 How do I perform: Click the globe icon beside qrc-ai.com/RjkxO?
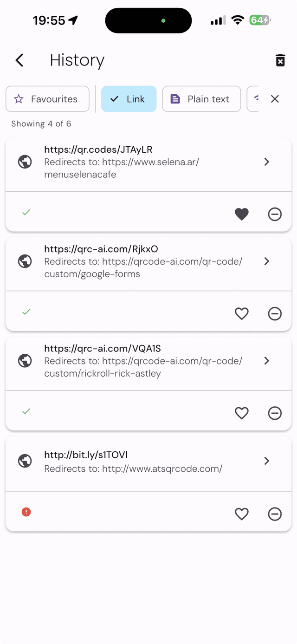pyautogui.click(x=25, y=261)
